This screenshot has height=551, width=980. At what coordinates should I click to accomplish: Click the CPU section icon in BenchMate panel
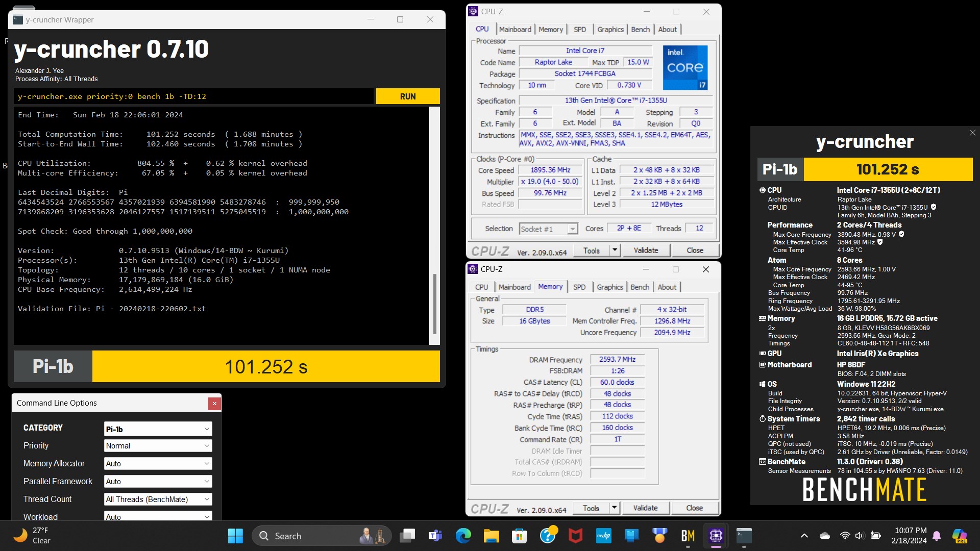click(x=763, y=190)
